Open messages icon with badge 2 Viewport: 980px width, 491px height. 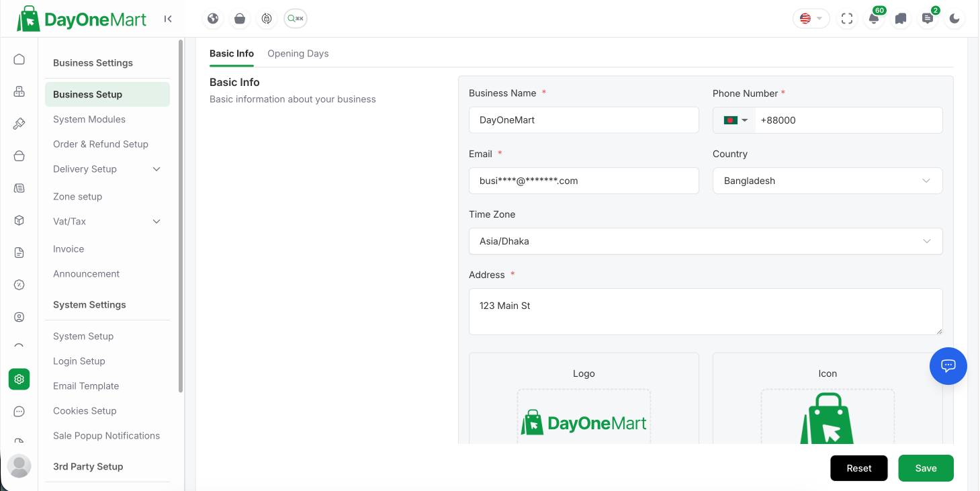tap(928, 19)
